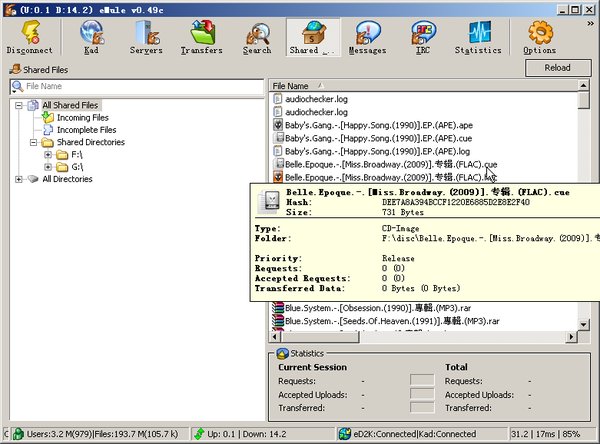Expand the All Directories node
This screenshot has width=600, height=444.
[18, 179]
